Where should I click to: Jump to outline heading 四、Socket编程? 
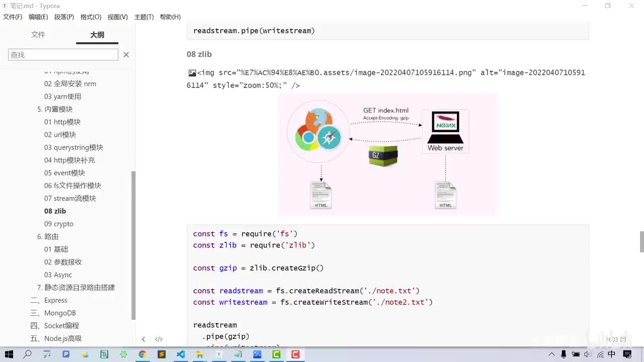[54, 326]
